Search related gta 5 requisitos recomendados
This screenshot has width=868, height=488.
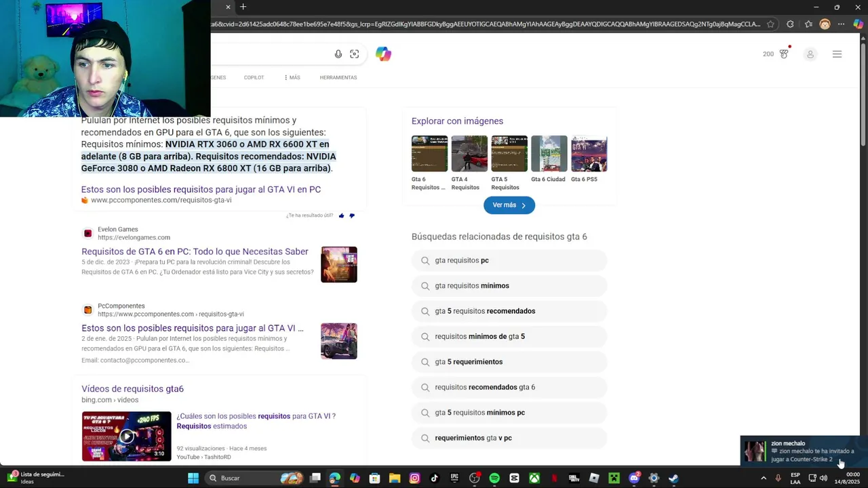[x=509, y=311]
